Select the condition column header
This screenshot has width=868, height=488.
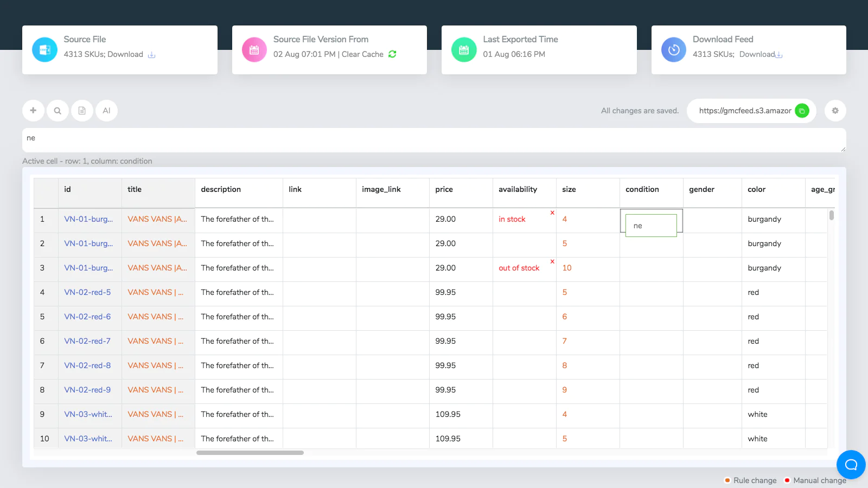tap(651, 192)
